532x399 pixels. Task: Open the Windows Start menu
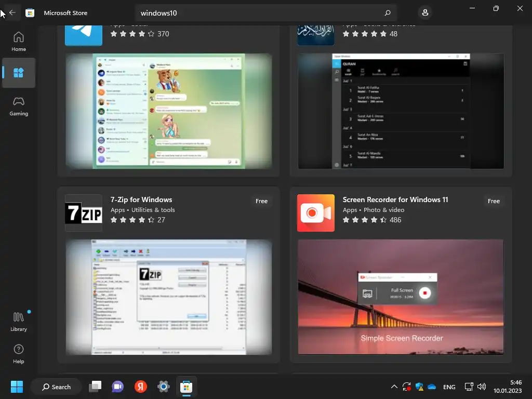click(17, 387)
